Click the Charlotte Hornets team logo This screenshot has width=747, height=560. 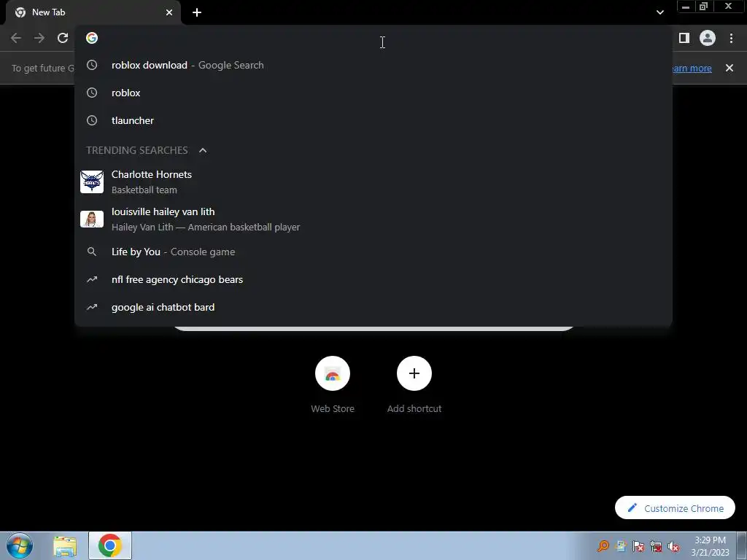(x=92, y=182)
